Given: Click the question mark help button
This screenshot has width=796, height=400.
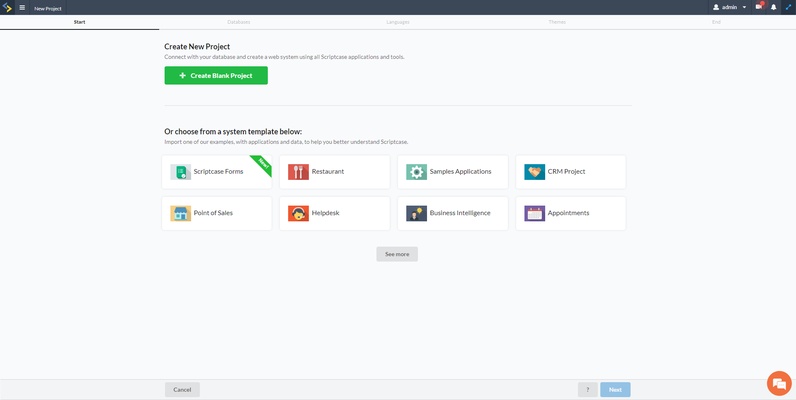Looking at the screenshot, I should (x=587, y=390).
